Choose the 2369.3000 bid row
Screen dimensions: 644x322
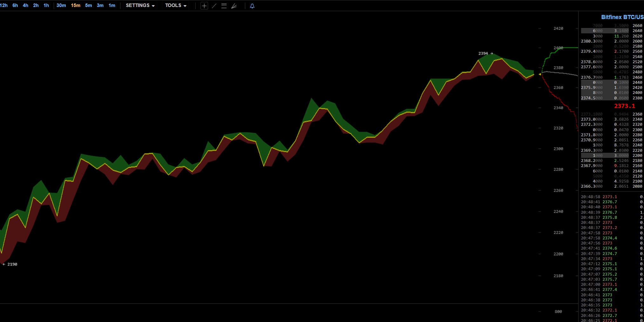pos(612,151)
